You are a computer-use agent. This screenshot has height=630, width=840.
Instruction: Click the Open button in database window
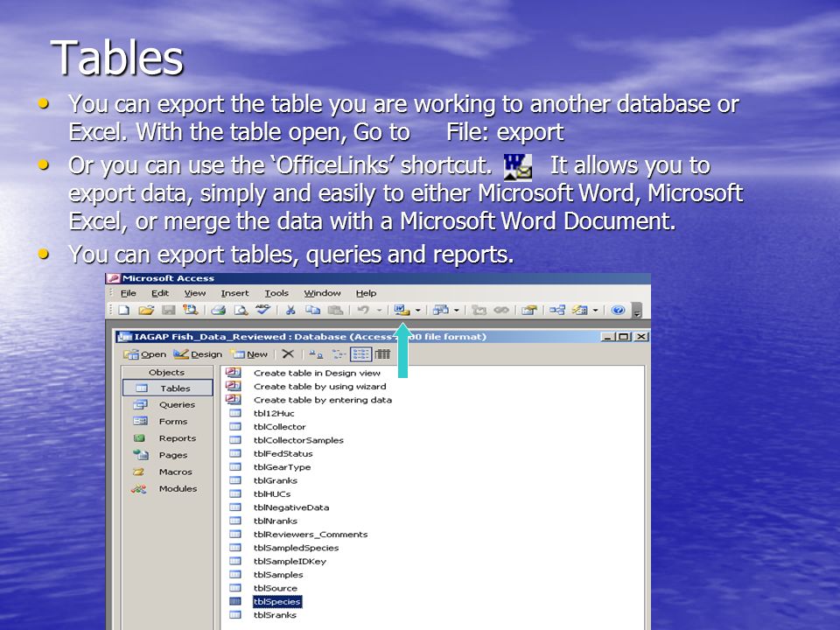pos(144,354)
